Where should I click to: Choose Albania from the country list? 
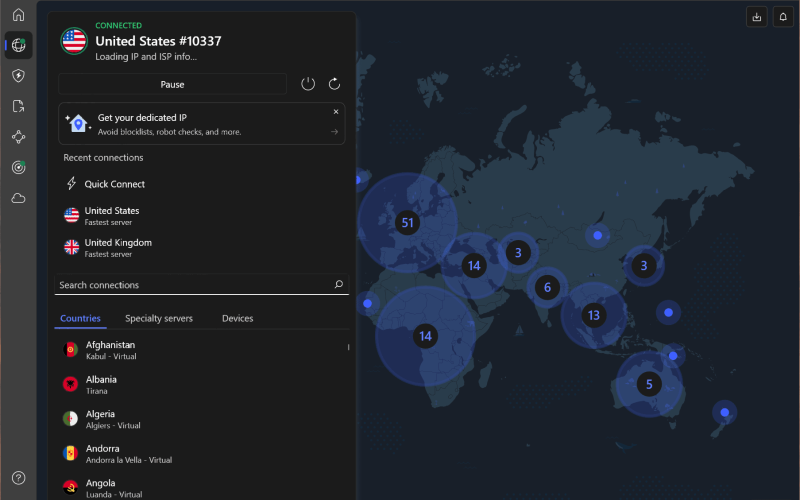(101, 385)
